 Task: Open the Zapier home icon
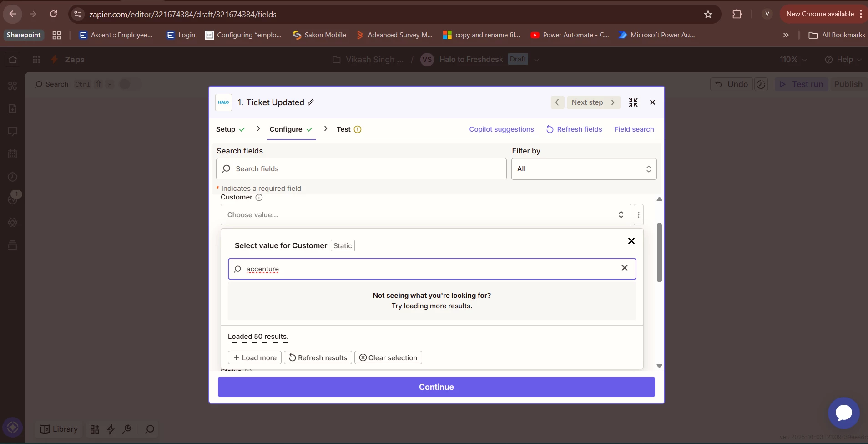[x=13, y=60]
